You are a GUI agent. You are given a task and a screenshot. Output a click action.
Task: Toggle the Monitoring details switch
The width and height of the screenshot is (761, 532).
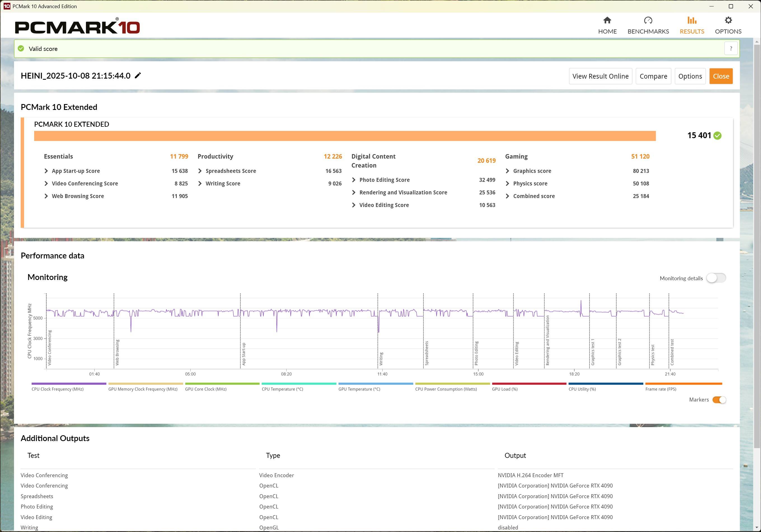coord(716,278)
